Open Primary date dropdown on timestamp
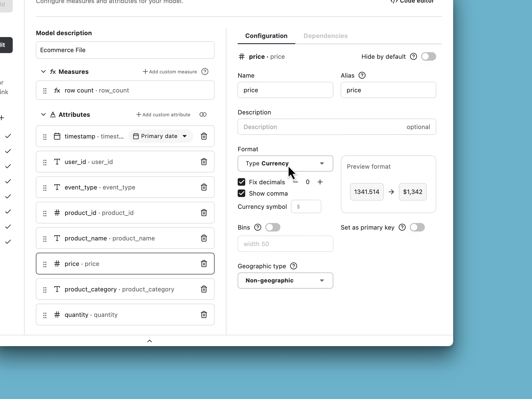Image resolution: width=532 pixels, height=399 pixels. point(161,136)
